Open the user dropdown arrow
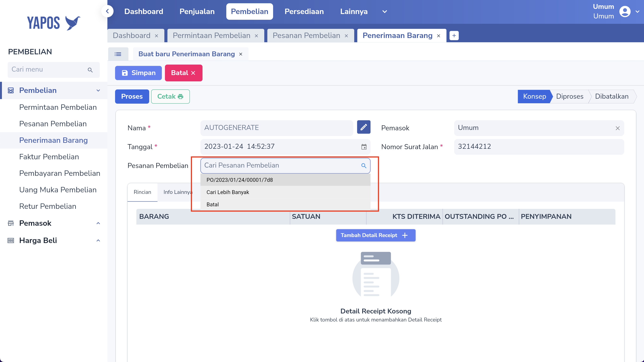 tap(637, 12)
